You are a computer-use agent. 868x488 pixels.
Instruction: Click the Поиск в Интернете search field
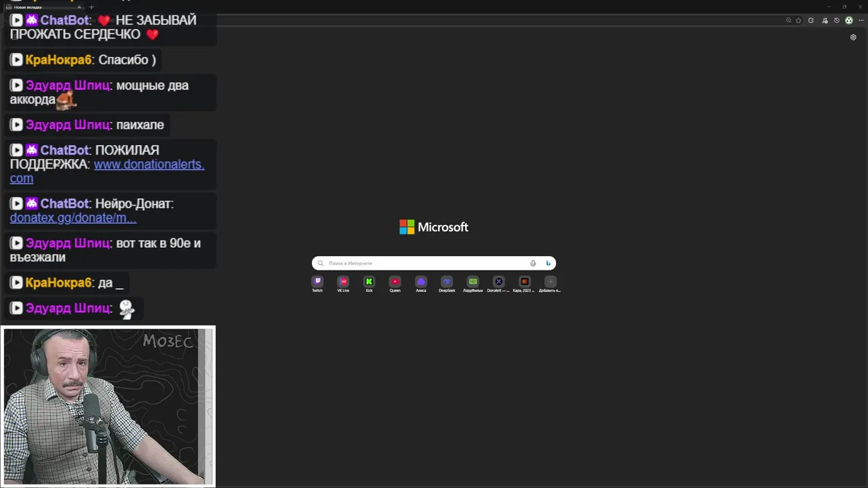click(434, 263)
